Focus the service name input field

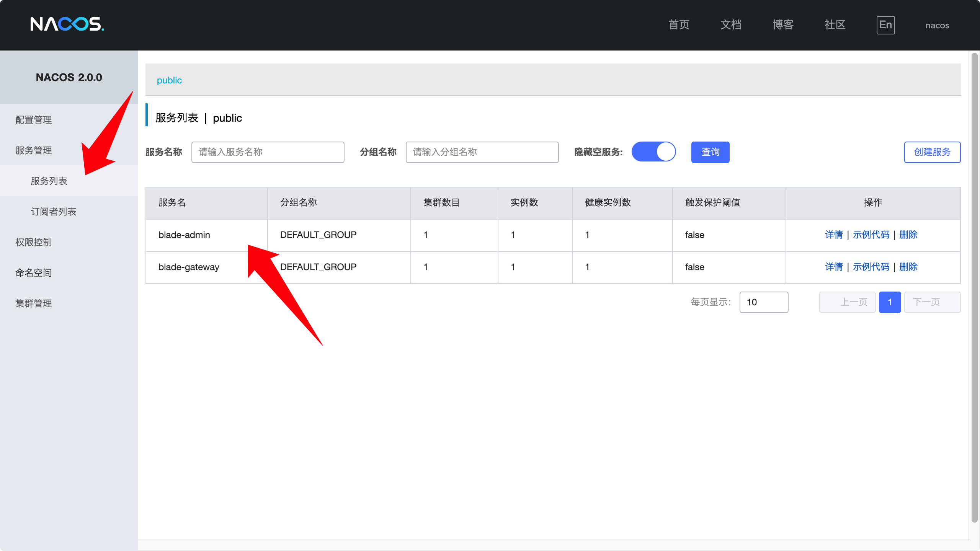pos(268,152)
